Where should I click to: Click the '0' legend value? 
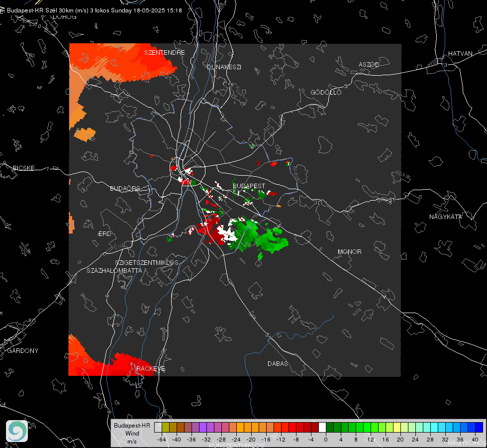point(326,440)
